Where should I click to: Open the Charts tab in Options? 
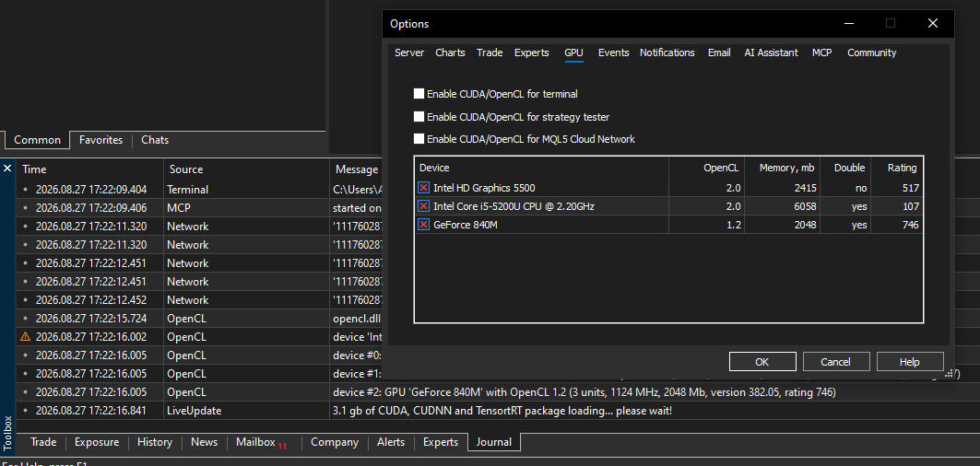(x=450, y=52)
